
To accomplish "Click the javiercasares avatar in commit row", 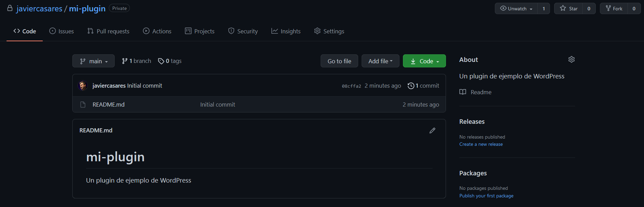I will pyautogui.click(x=83, y=86).
